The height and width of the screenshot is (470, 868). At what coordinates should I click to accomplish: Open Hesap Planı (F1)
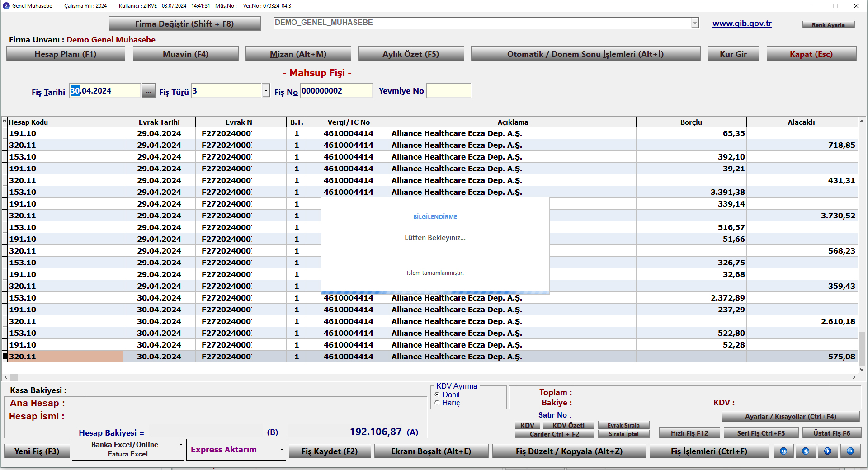[x=66, y=54]
